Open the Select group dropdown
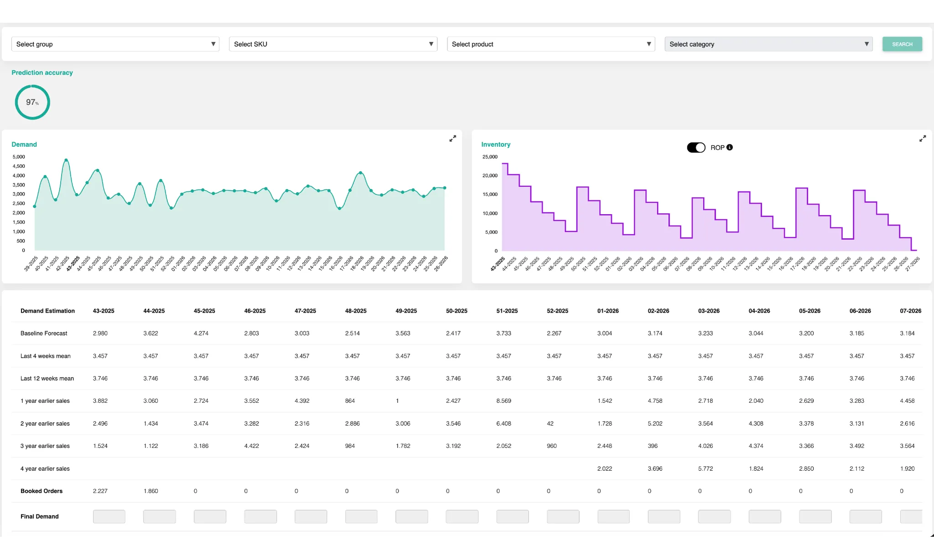Screen dimensions: 934x560 115,44
